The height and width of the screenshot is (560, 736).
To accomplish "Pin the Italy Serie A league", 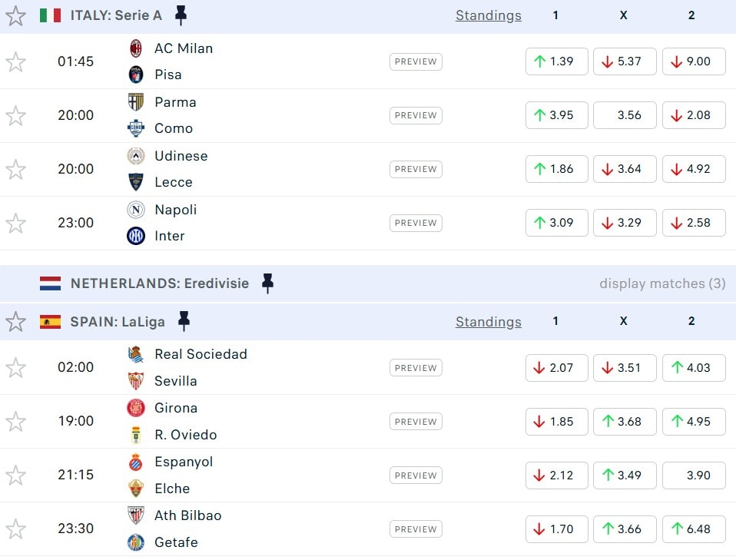I will [181, 15].
